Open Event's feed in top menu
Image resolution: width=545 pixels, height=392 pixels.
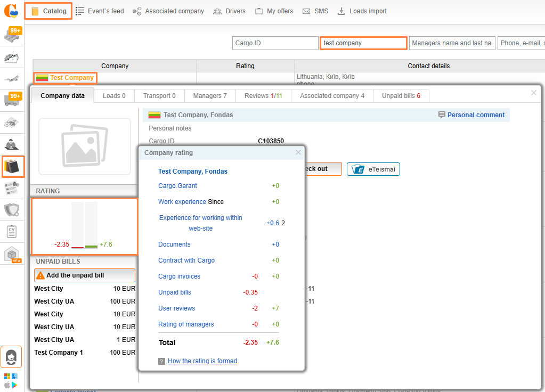tap(100, 11)
